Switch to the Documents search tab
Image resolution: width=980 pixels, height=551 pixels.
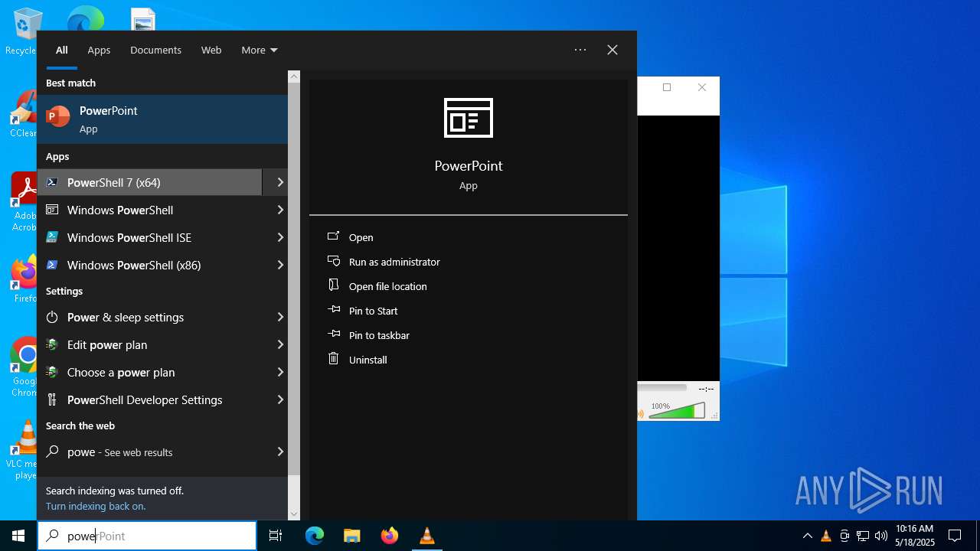[x=155, y=50]
